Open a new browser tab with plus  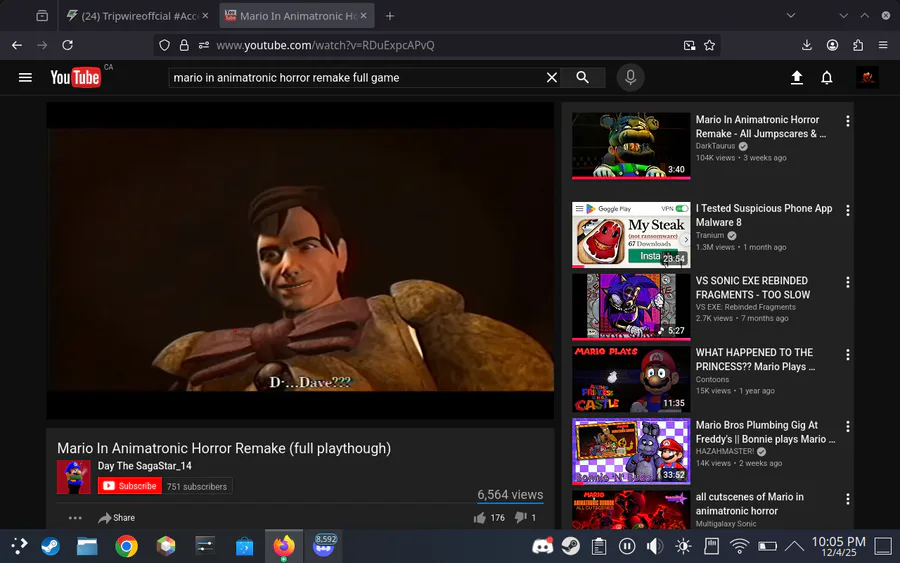[390, 16]
